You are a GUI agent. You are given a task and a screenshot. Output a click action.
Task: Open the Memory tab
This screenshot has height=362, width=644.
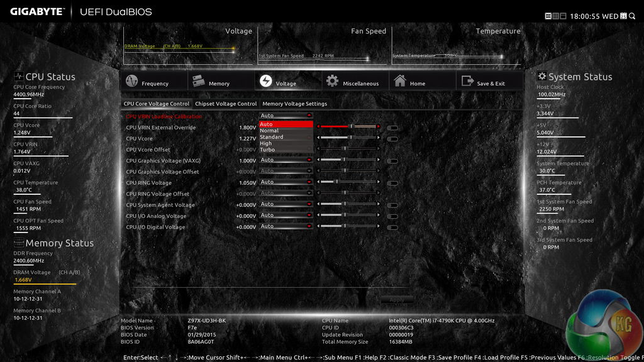[x=221, y=81]
